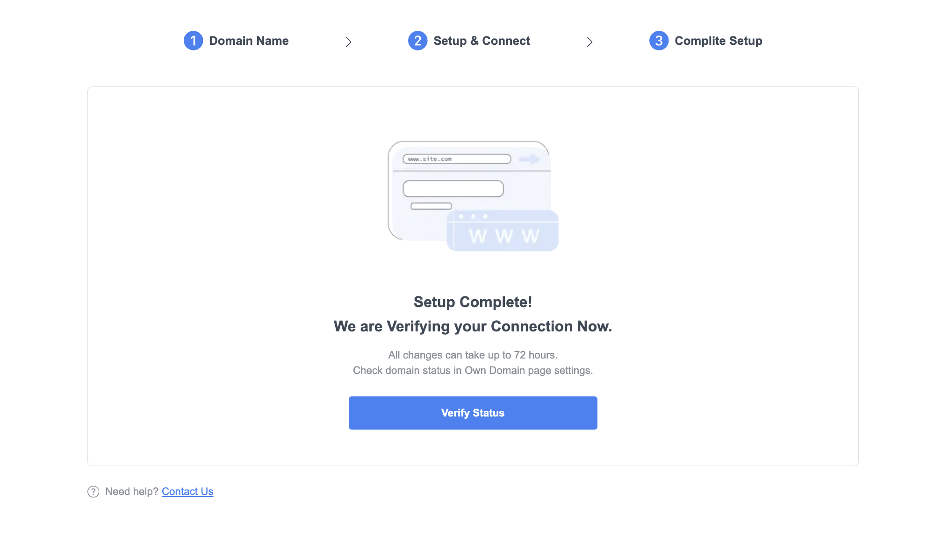Click the three dots on the WWW window
The width and height of the screenshot is (949, 560).
click(472, 216)
